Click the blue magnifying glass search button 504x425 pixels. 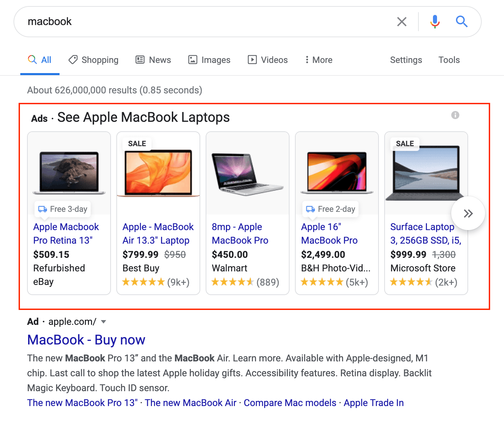461,22
